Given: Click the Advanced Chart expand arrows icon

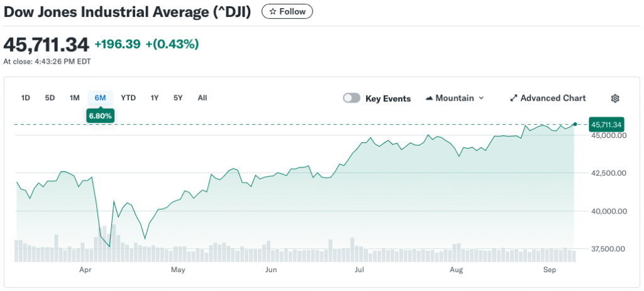Looking at the screenshot, I should tap(513, 98).
